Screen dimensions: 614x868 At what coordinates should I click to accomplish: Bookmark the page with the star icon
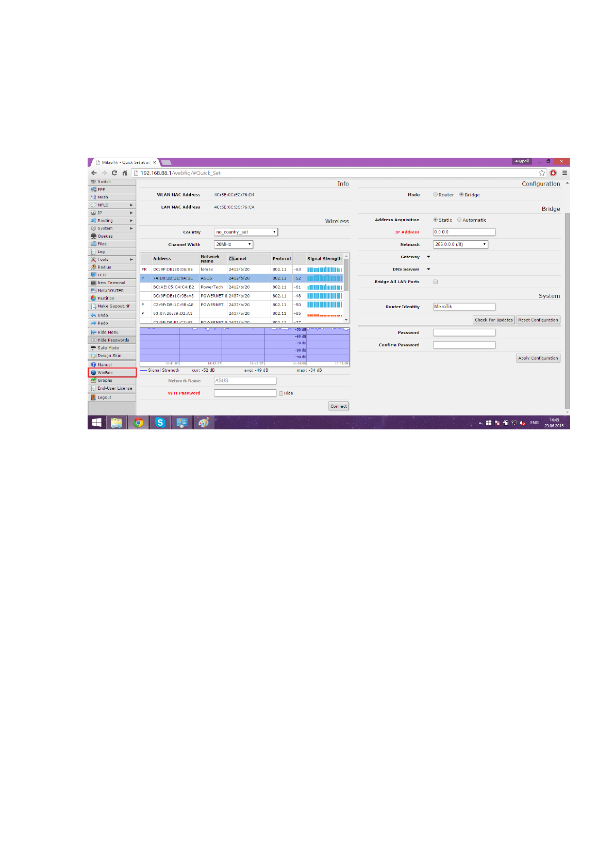click(x=542, y=173)
